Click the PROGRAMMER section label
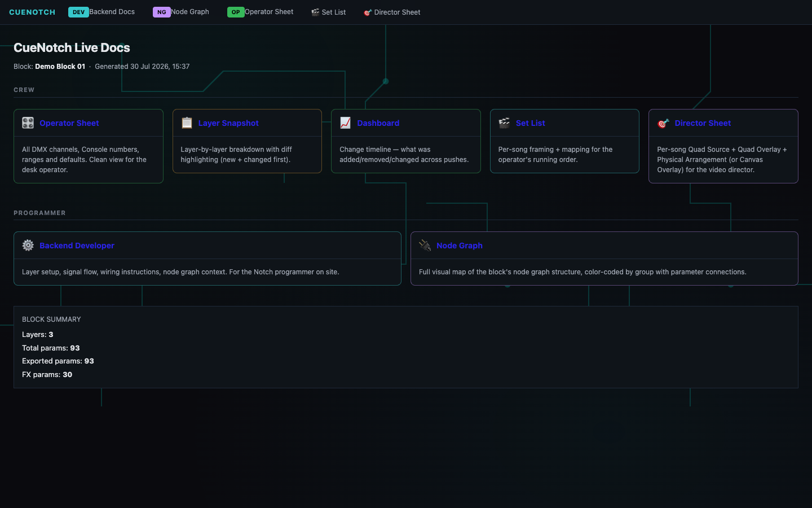 39,213
